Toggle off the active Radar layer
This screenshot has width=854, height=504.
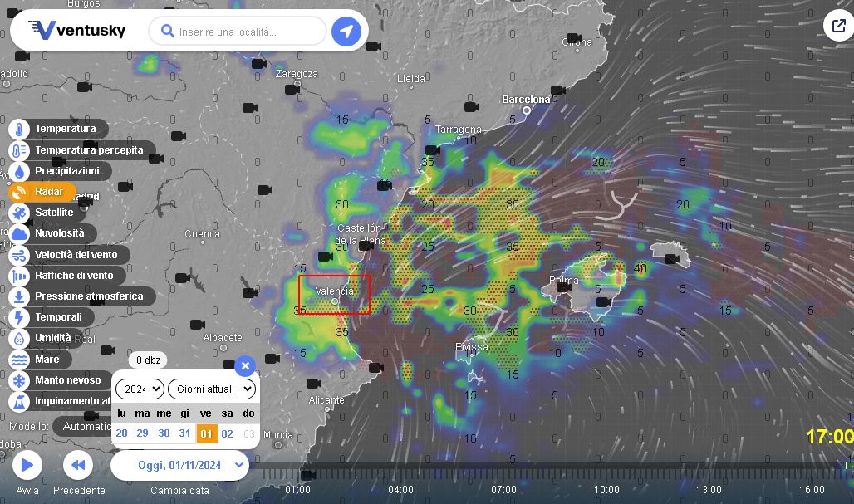pyautogui.click(x=20, y=192)
